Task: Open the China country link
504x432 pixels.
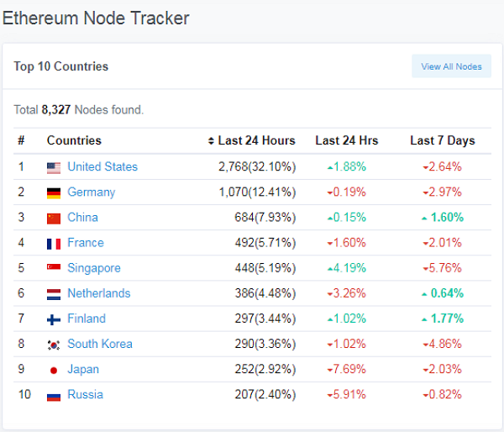Action: (x=82, y=218)
